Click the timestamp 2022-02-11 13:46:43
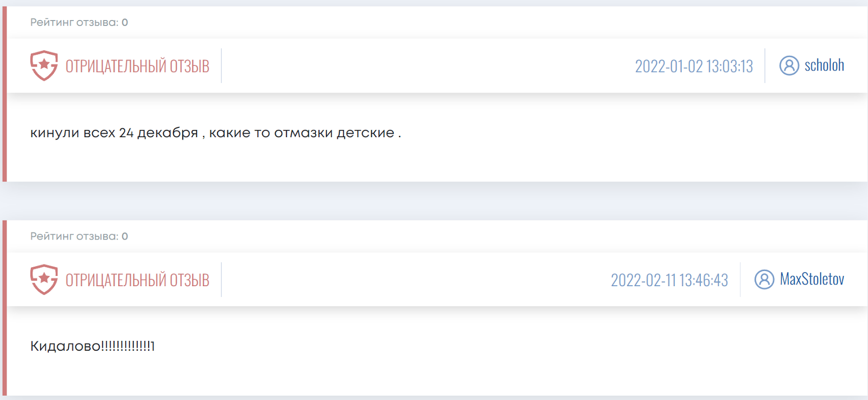 pos(669,280)
